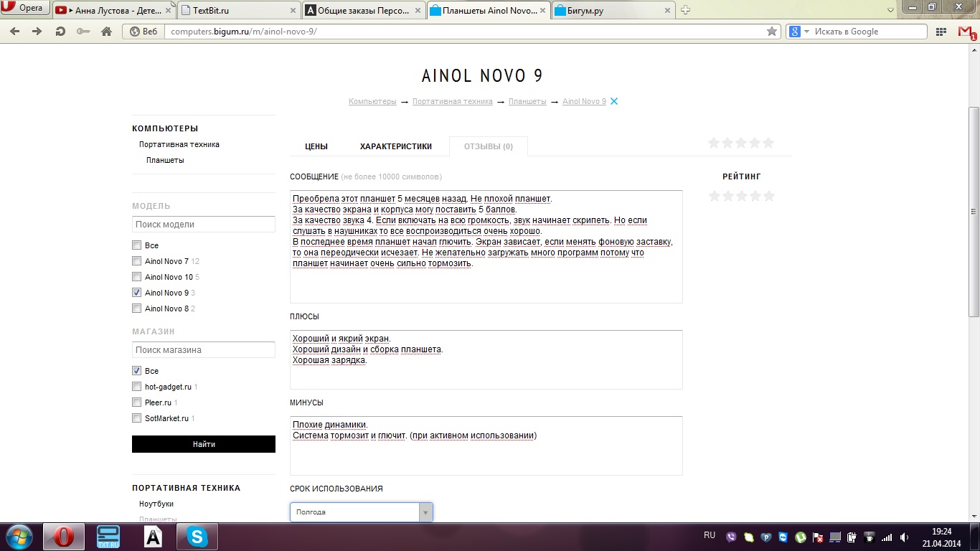980x551 pixels.
Task: Check the model filter 'Все' checkbox
Action: pyautogui.click(x=137, y=245)
